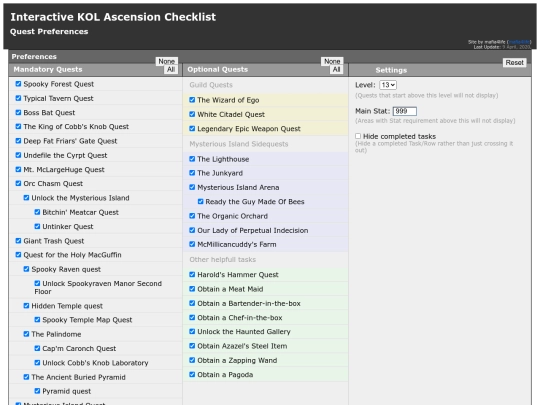Uncheck Quest for the Holy MacGuffin
The image size is (540, 405).
point(18,255)
